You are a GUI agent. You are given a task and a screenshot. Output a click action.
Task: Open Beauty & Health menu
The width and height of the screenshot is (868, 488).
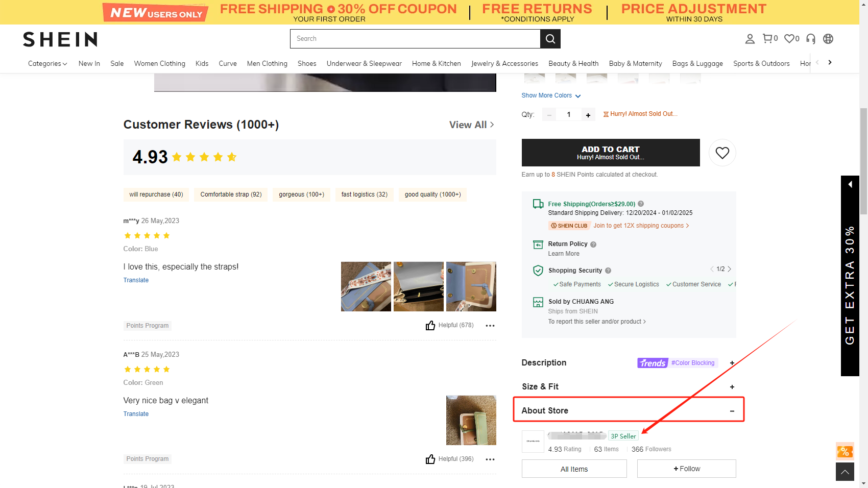(573, 63)
